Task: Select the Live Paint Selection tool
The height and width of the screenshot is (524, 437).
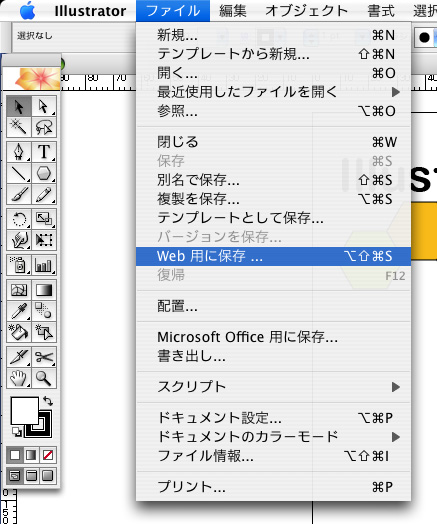Action: 44,332
